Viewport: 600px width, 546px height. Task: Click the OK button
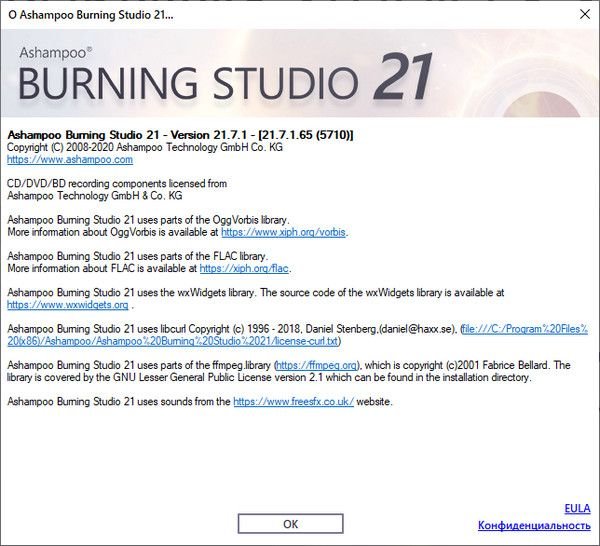[290, 523]
